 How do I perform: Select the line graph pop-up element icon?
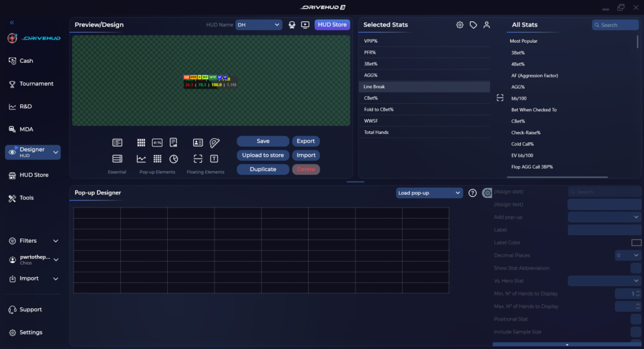(x=141, y=159)
